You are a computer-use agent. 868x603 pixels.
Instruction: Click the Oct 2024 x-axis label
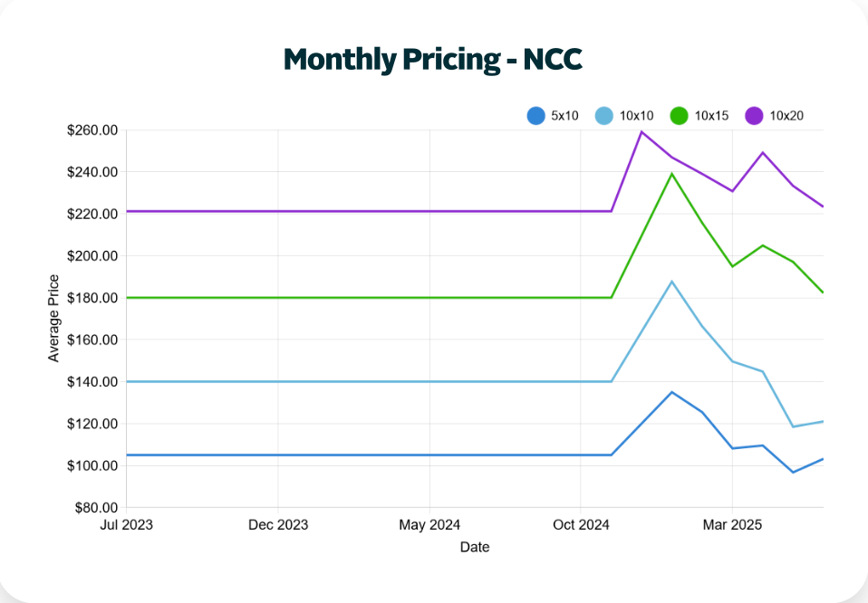(581, 525)
